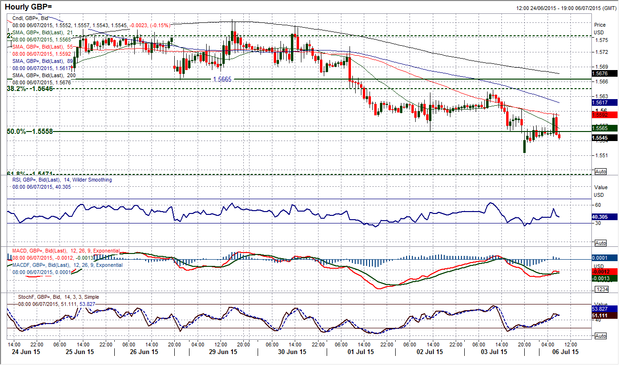Click the Auto button in Stochastic panel

point(600,335)
